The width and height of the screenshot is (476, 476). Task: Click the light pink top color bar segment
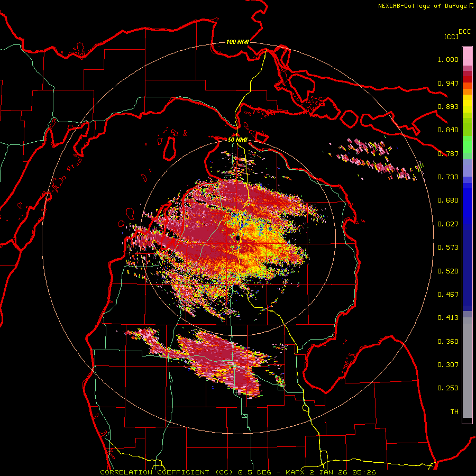click(467, 56)
